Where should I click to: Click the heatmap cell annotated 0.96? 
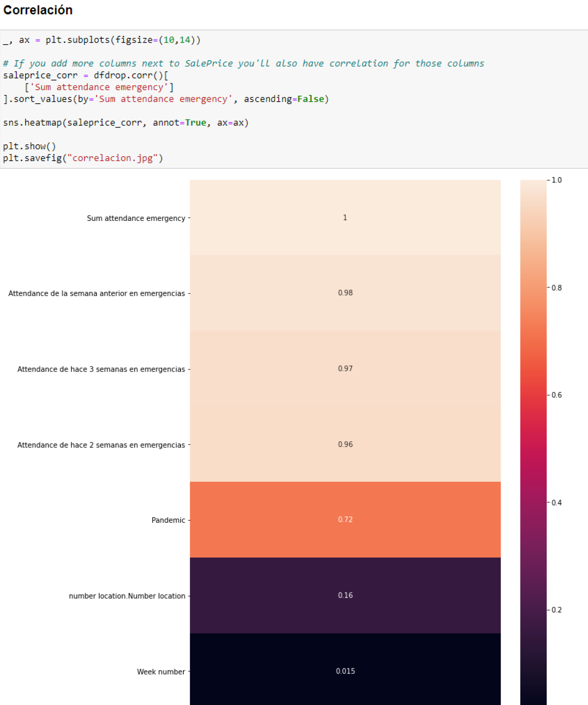coord(345,444)
